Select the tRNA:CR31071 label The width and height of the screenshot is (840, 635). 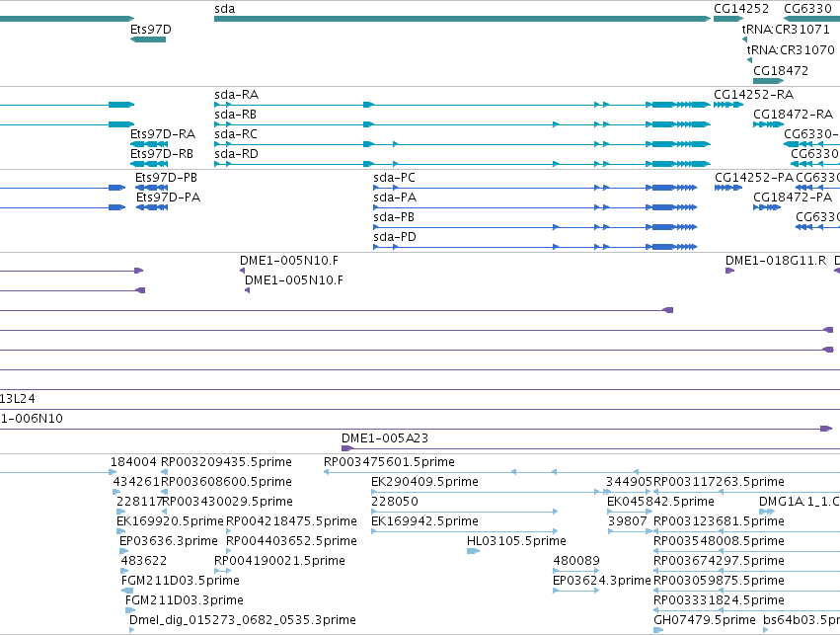coord(786,29)
